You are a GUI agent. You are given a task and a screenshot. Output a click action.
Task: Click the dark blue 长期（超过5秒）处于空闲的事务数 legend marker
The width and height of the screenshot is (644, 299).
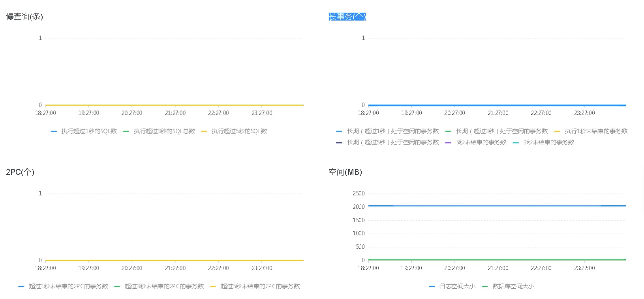(339, 142)
